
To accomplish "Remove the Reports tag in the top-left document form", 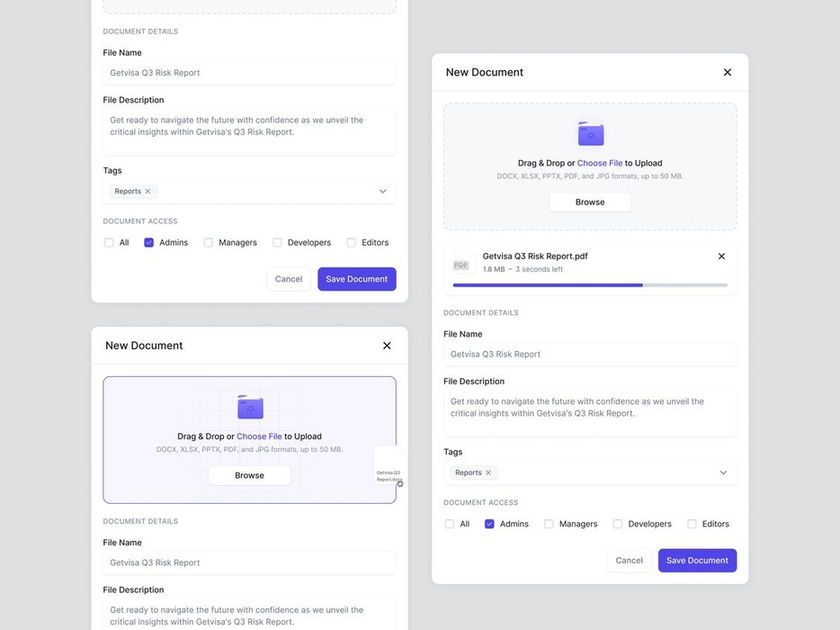I will tap(147, 192).
